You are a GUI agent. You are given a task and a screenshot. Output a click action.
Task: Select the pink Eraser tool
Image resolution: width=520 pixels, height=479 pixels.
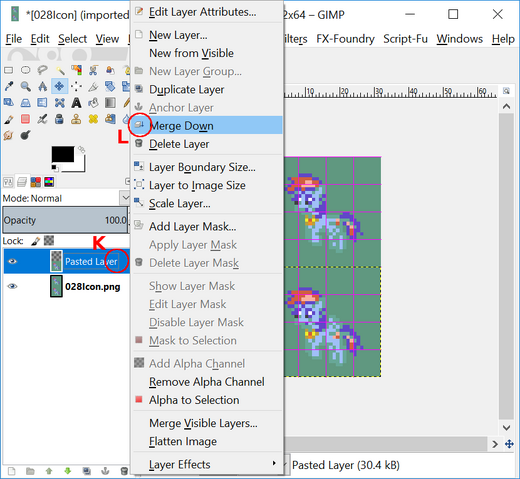26,119
